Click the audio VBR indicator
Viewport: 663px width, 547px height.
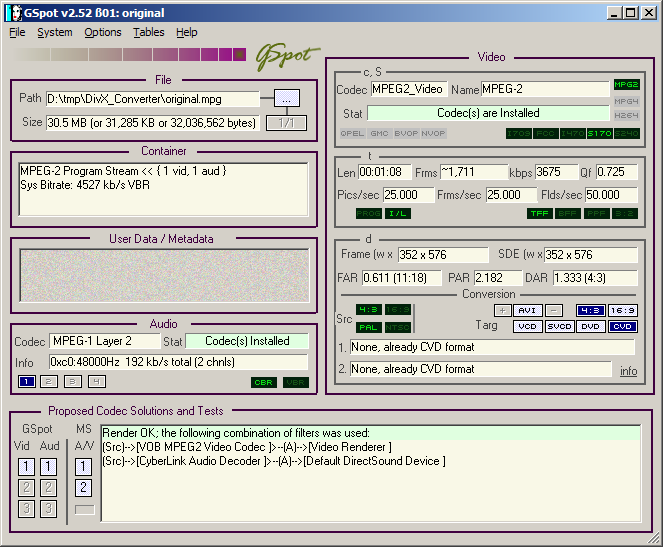tap(296, 383)
